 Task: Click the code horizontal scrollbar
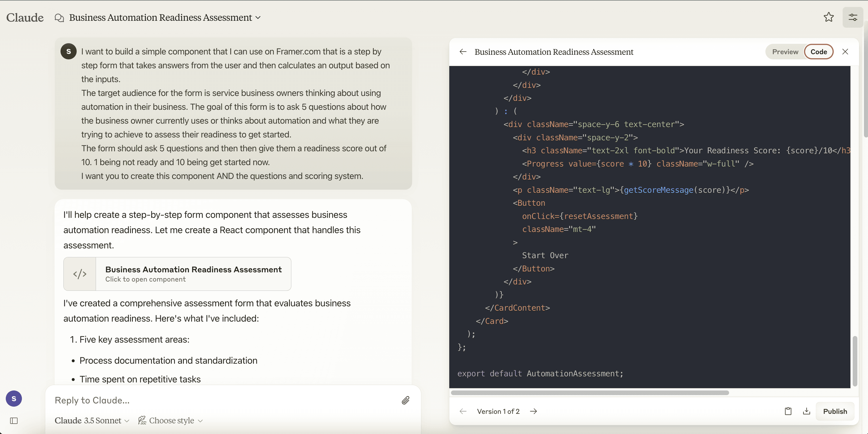(590, 393)
